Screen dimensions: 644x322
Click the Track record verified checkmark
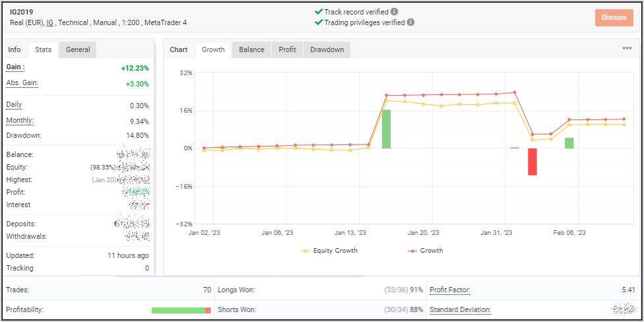[x=319, y=11]
